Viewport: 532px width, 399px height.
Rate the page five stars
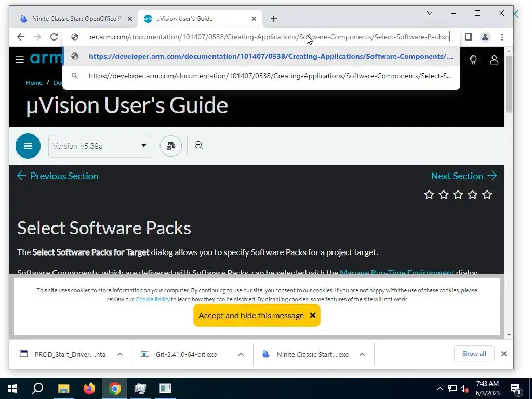pyautogui.click(x=487, y=195)
